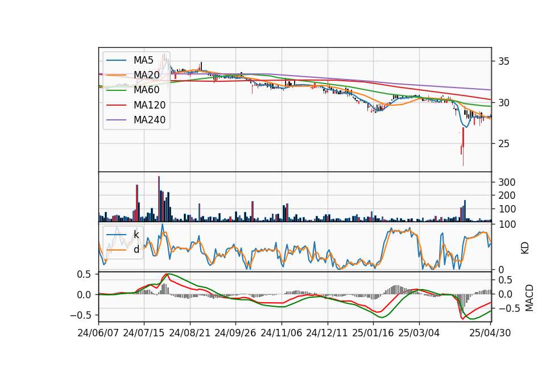Click the left MACD axis value −0.5
This screenshot has width=546, height=392.
(81, 315)
